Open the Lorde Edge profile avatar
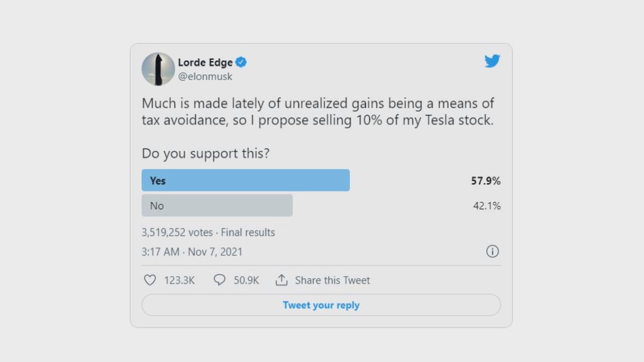Screen dimensions: 644x362 [x=158, y=69]
